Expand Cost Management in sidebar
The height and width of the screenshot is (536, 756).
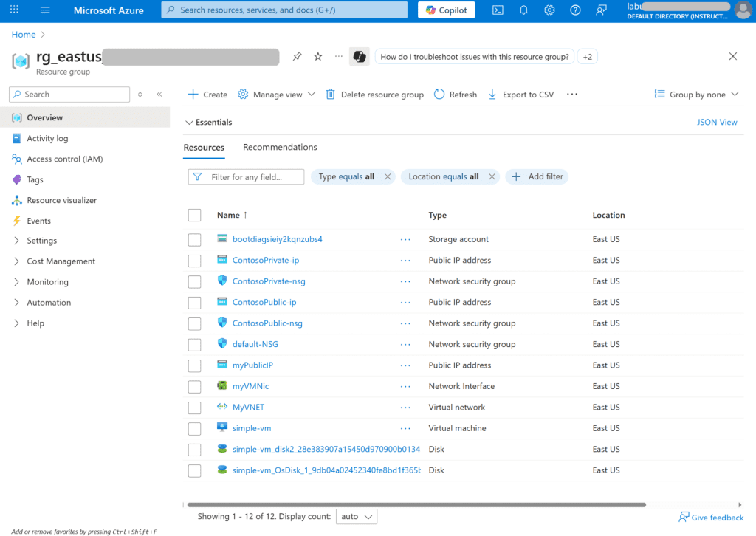point(61,261)
